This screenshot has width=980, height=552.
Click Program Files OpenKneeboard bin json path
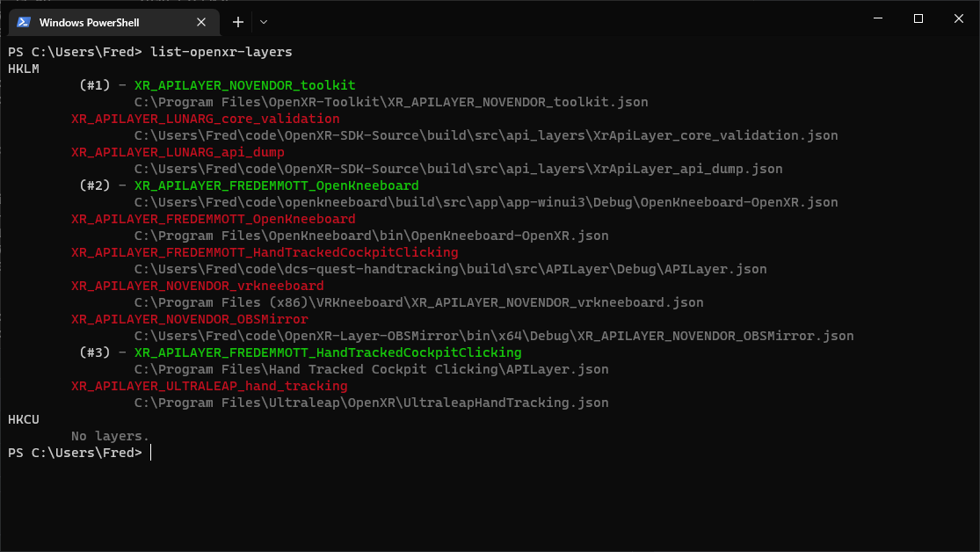371,236
